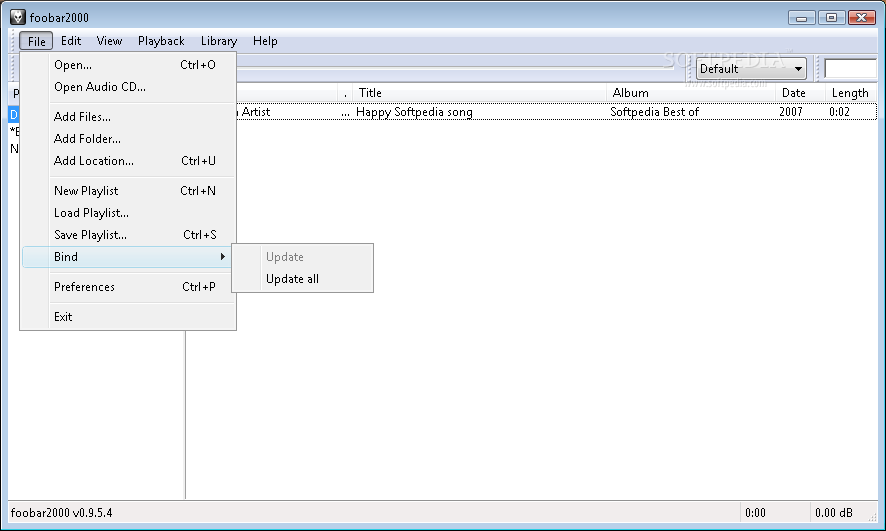The width and height of the screenshot is (886, 531).
Task: Open the Default order dropdown
Action: click(x=751, y=69)
